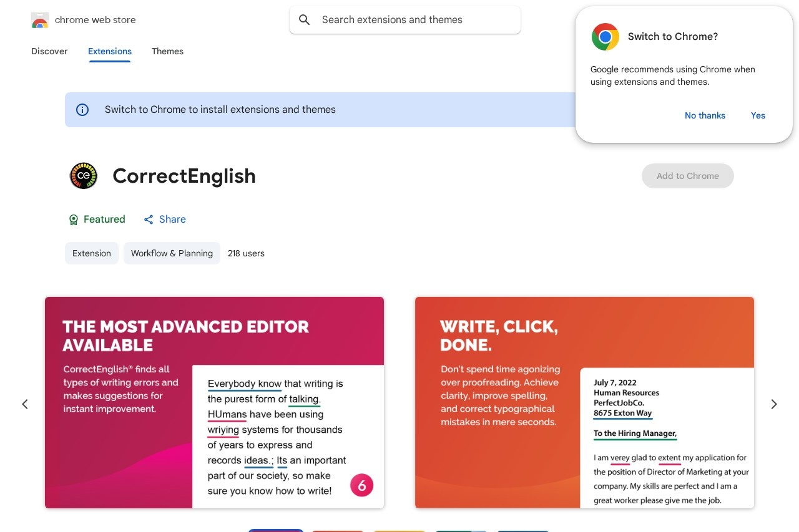Expand the Write Click Done screenshot

pos(584,402)
